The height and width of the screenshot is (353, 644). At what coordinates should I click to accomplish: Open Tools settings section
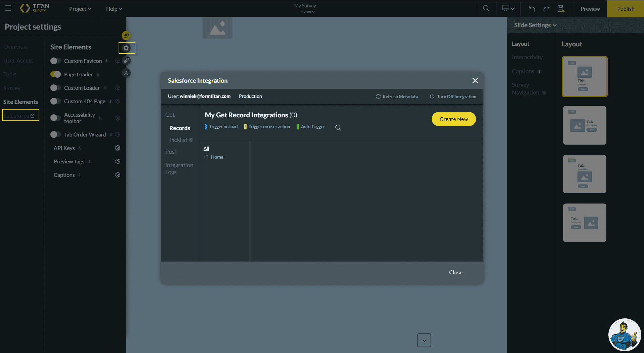tap(10, 74)
